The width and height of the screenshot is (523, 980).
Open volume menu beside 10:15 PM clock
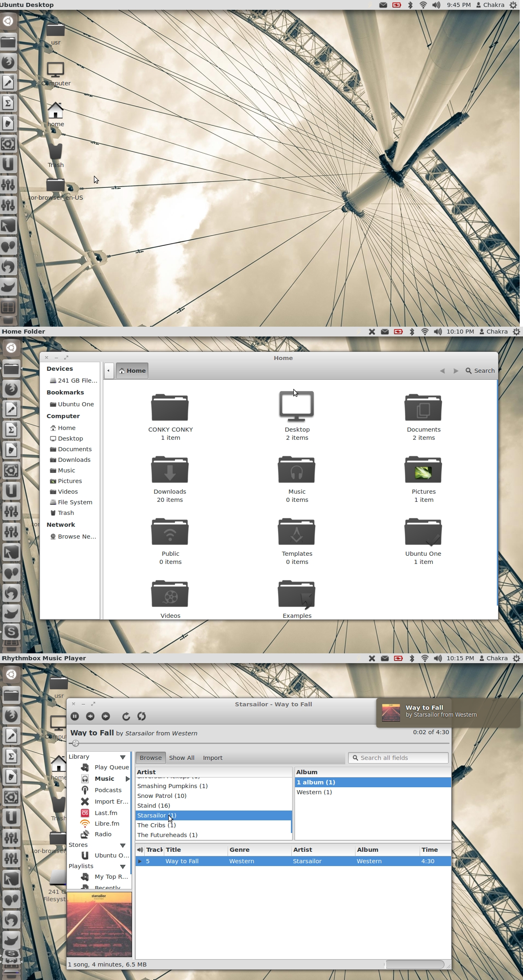(438, 658)
